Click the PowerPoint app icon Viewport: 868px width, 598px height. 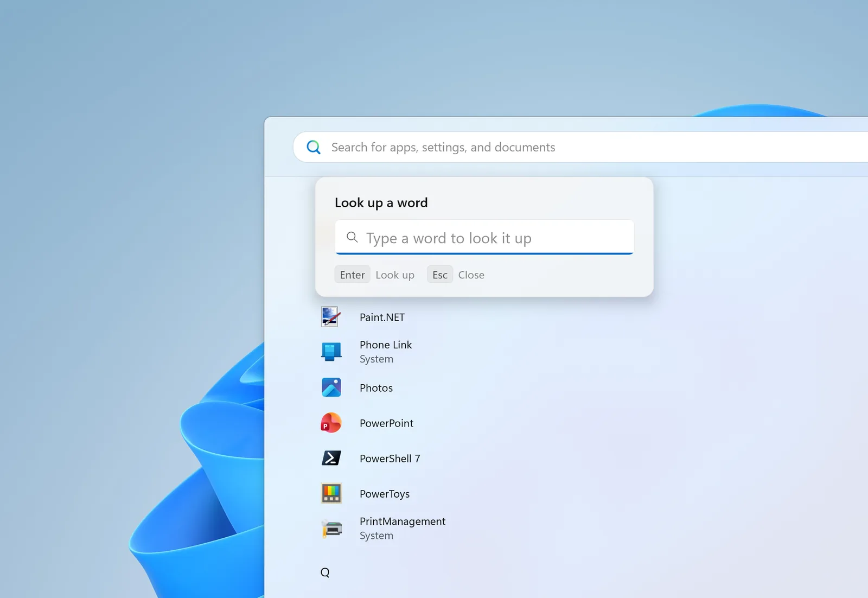pyautogui.click(x=331, y=423)
